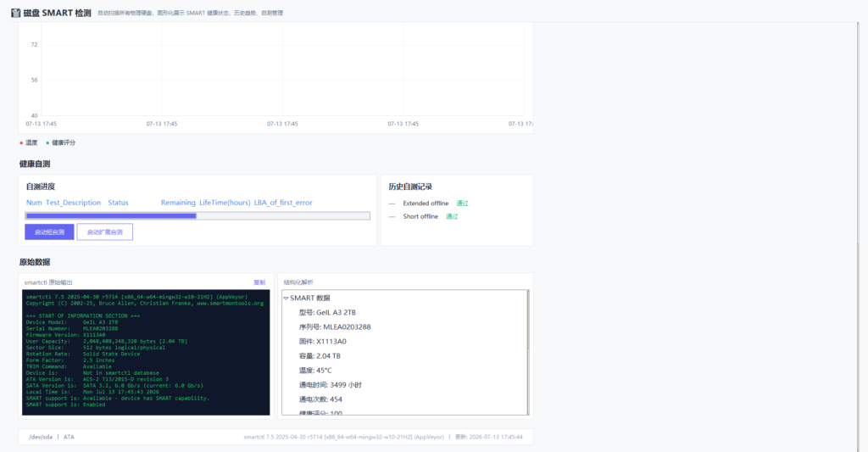The image size is (868, 452).
Task: Click the 更新 timestamp in the footer
Action: 489,437
